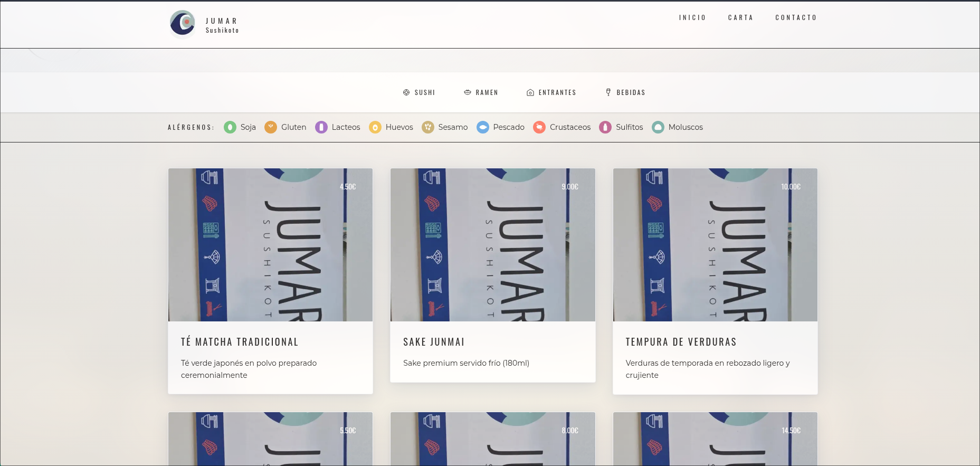The height and width of the screenshot is (466, 980).
Task: Switch to the Entrantes category tab
Action: click(x=551, y=92)
